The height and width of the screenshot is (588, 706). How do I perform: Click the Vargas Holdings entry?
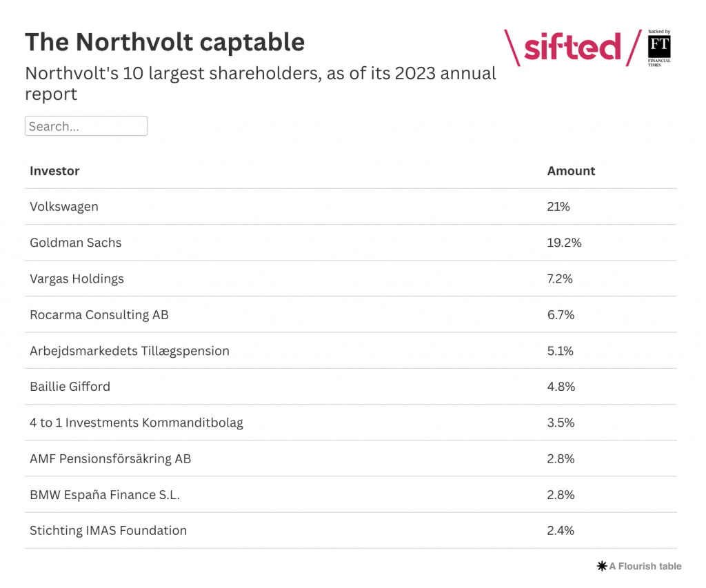(77, 278)
